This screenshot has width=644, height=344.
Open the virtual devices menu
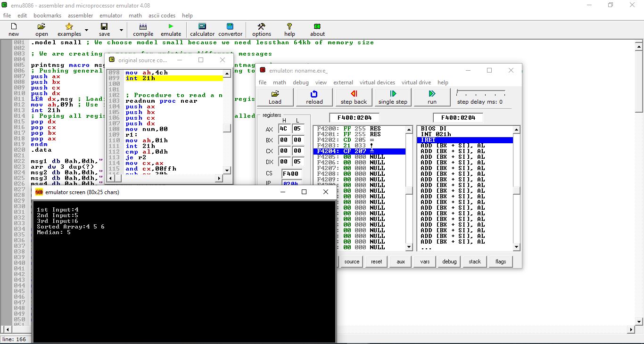pos(377,82)
